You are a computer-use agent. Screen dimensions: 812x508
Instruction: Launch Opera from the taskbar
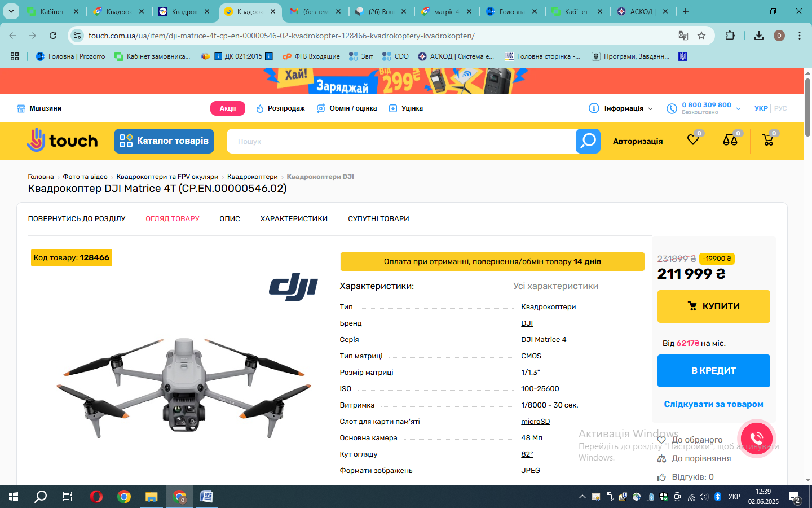click(x=96, y=497)
